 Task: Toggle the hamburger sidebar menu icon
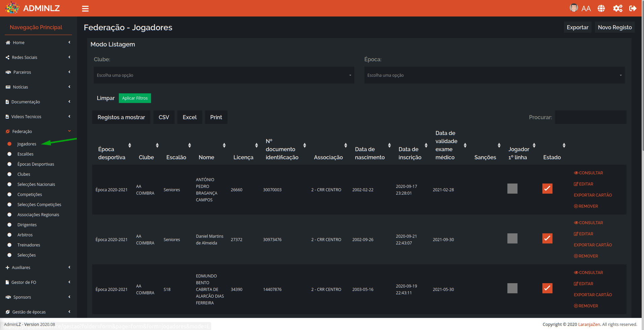85,9
